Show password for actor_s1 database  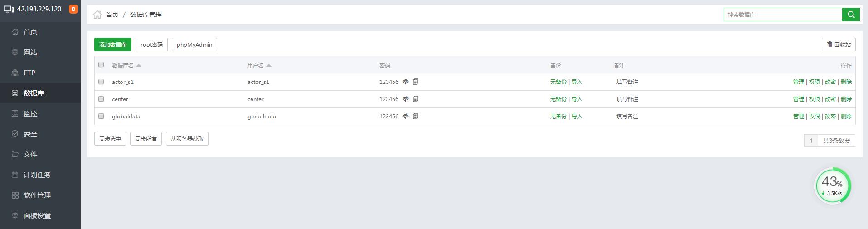pyautogui.click(x=406, y=82)
